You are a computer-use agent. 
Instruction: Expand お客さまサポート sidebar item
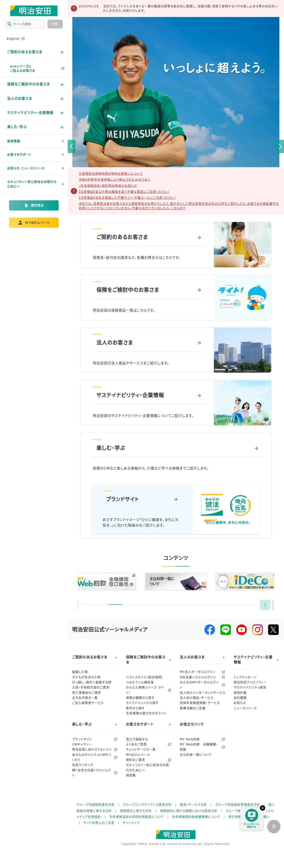click(34, 155)
